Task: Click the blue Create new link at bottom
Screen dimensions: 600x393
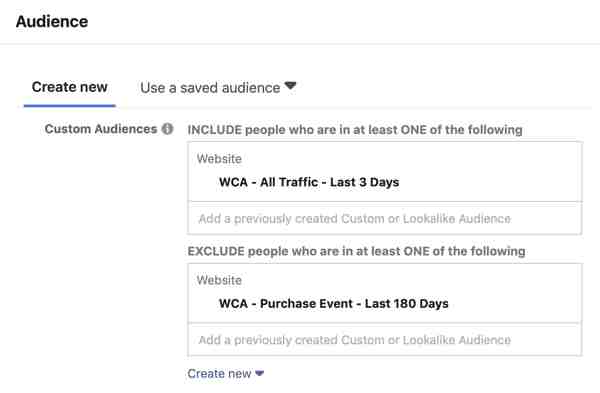Action: [219, 373]
